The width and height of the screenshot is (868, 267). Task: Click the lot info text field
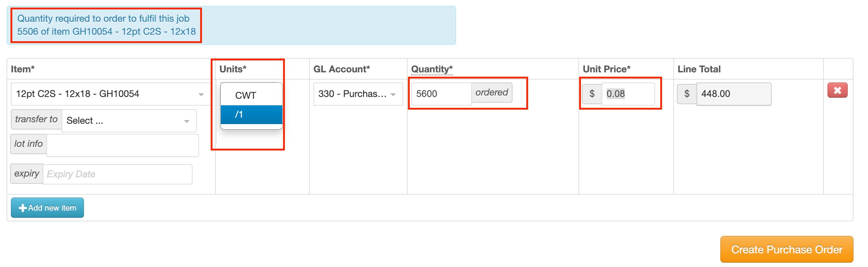123,145
